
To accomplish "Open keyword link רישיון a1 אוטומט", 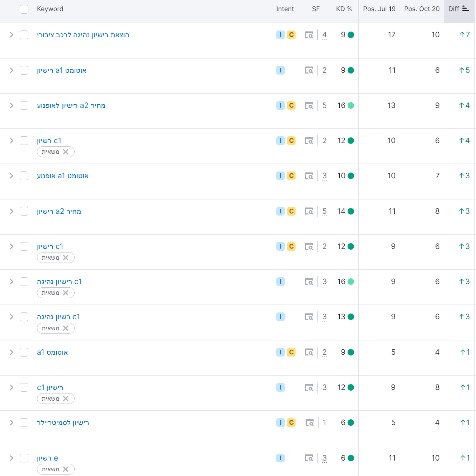I will click(x=62, y=70).
